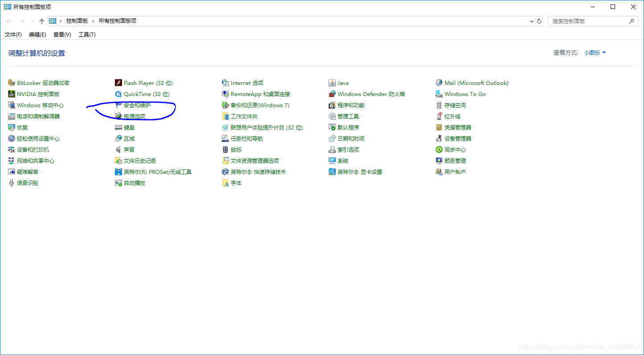Open the BitLocker 驱动器加密 icon
Screen dimensions: 644x355
(x=12, y=83)
